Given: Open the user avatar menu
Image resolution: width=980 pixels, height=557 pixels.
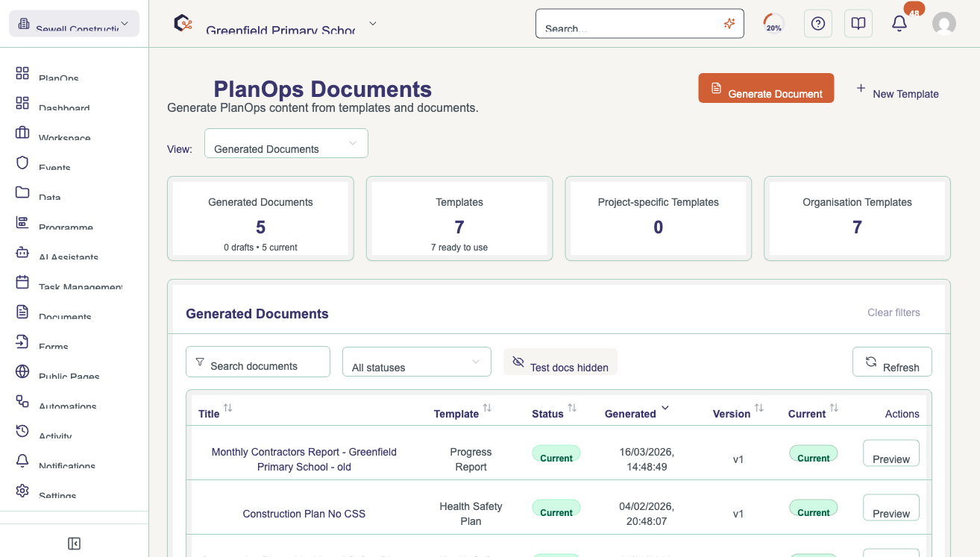Looking at the screenshot, I should click(944, 24).
